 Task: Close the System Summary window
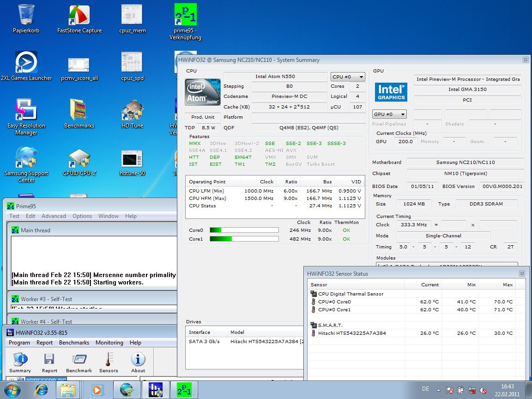pos(526,60)
